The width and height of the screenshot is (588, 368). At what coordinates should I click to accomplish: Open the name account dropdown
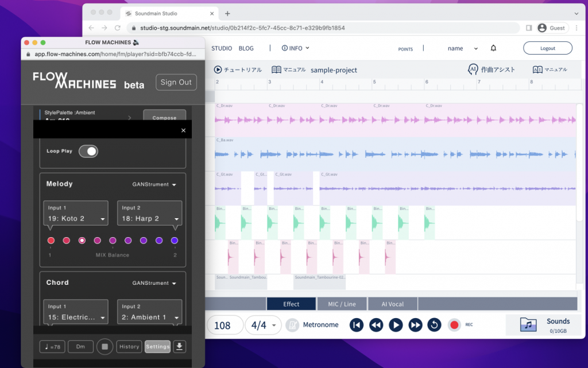click(x=462, y=48)
